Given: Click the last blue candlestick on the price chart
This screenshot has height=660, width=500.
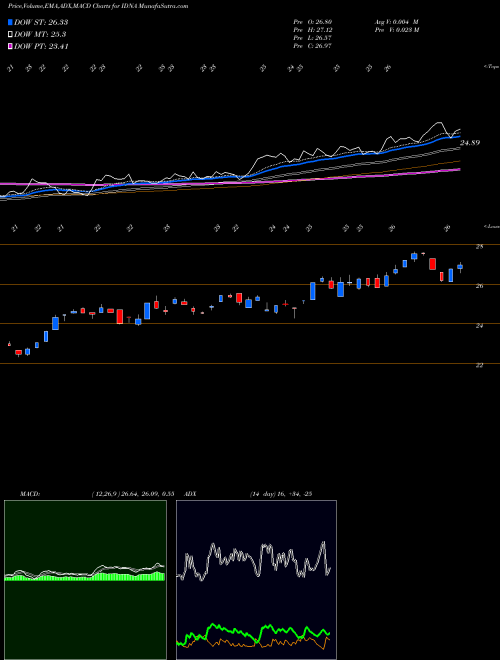Looking at the screenshot, I should 460,267.
